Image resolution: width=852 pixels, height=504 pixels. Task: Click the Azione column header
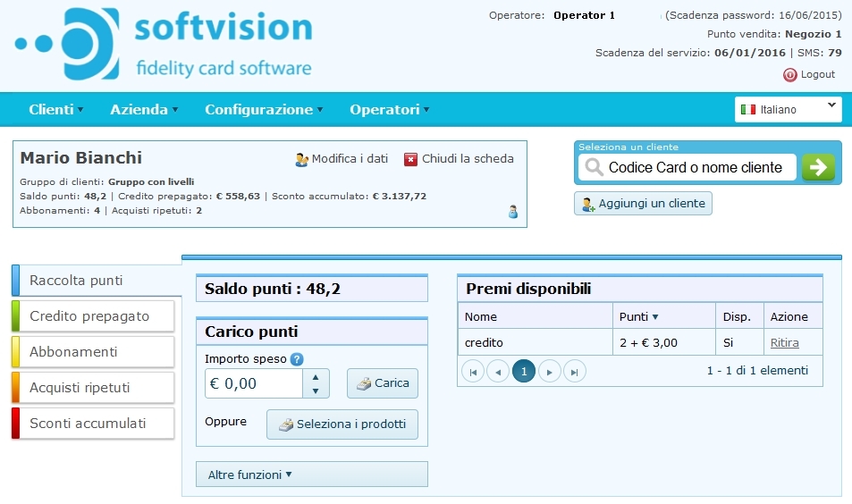click(x=793, y=316)
